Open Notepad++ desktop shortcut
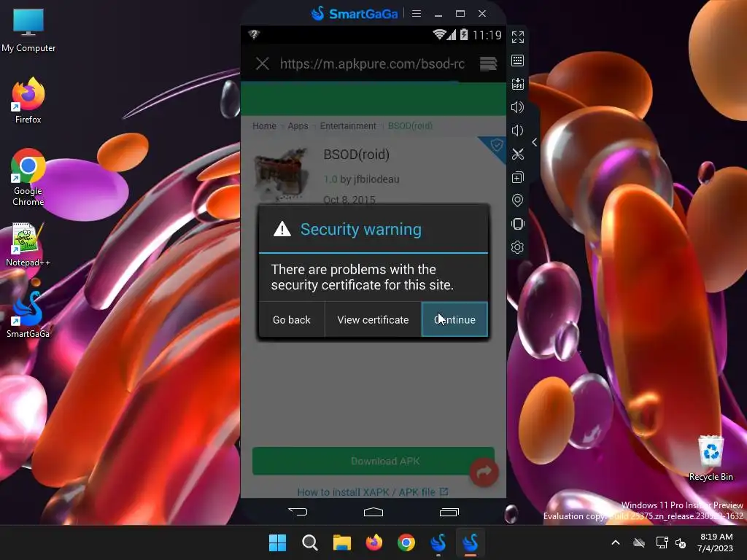The width and height of the screenshot is (747, 560). point(28,244)
